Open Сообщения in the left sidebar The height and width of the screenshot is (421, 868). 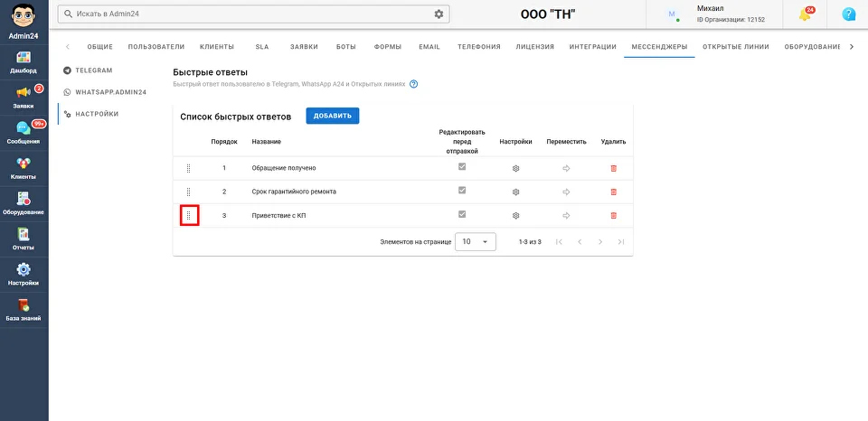(x=24, y=132)
